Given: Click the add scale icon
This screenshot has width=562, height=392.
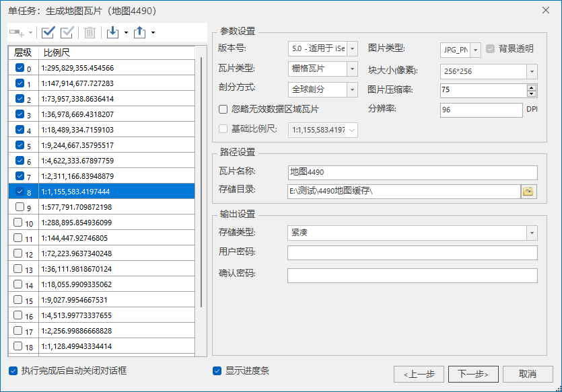Looking at the screenshot, I should coord(17,32).
